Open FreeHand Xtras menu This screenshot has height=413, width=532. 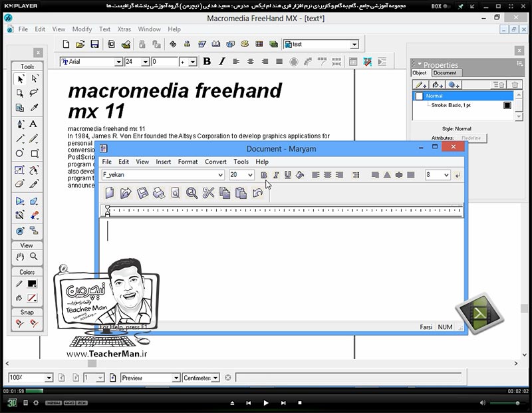click(124, 29)
